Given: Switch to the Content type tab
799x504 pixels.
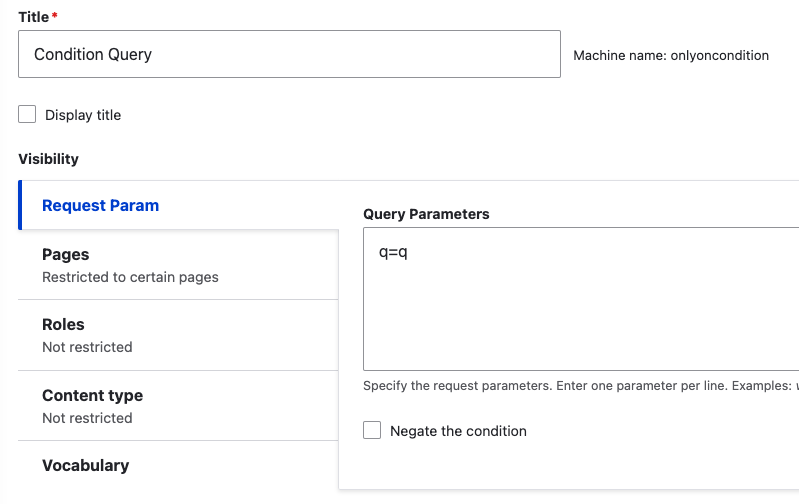Looking at the screenshot, I should (178, 406).
